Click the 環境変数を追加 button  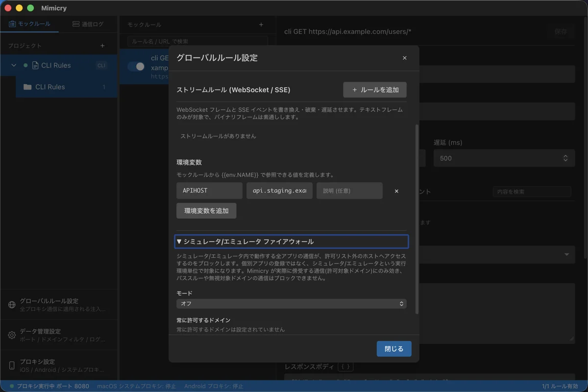(206, 211)
